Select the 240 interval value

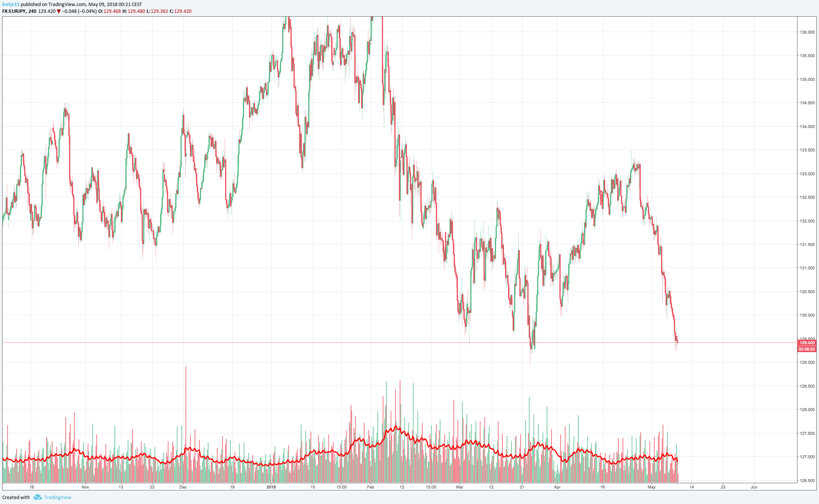(32, 11)
